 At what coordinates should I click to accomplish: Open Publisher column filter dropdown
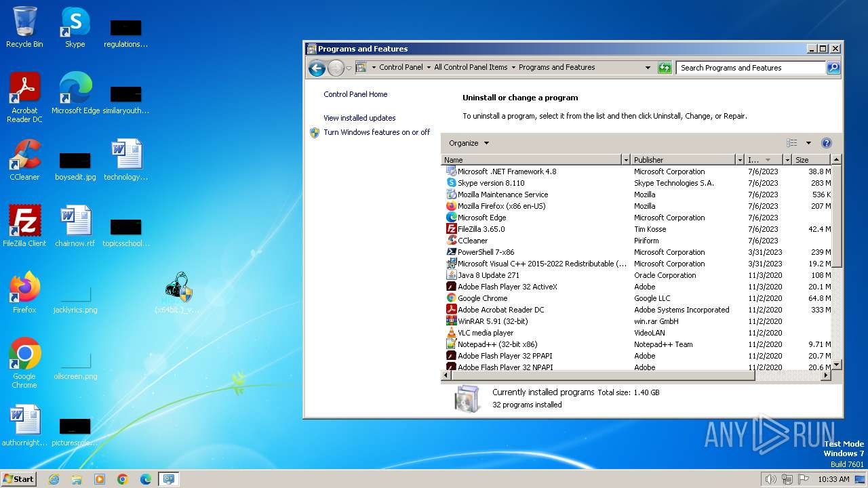click(740, 160)
